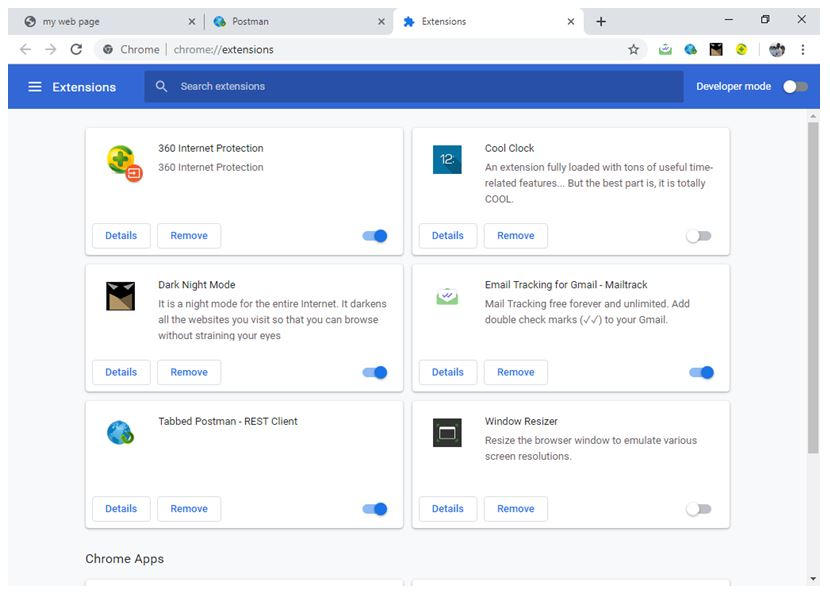Viewport: 830px width, 603px height.
Task: Go back using the browser back arrow
Action: [x=25, y=49]
